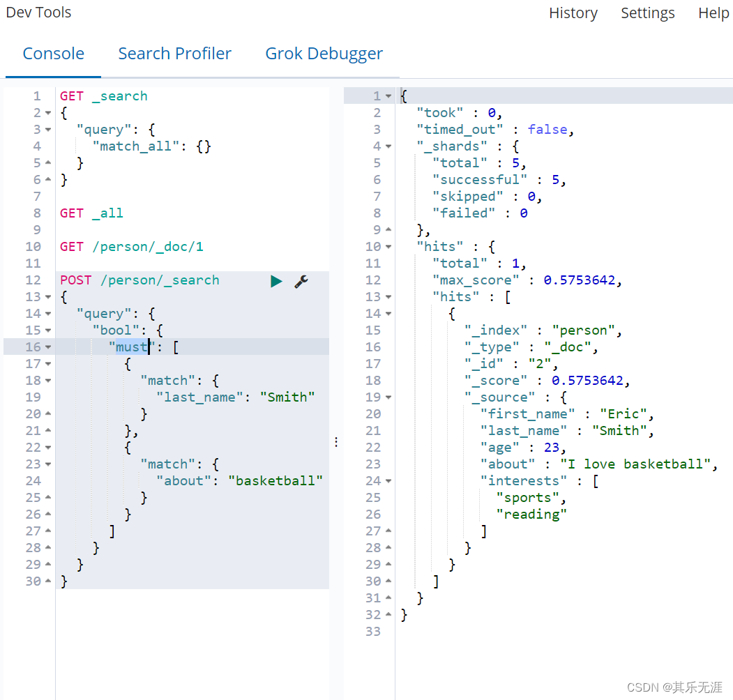This screenshot has width=733, height=700.
Task: Click the "_score" field in the response
Action: [495, 381]
